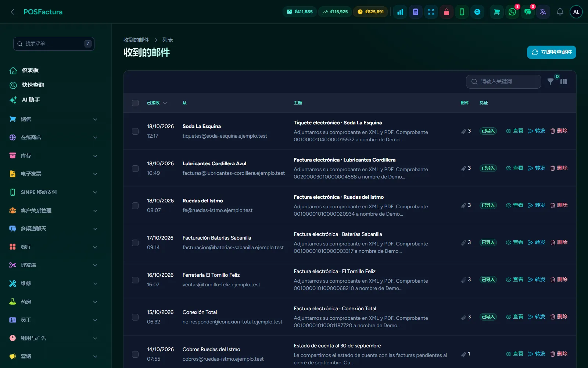Click the red lock icon
Screen dimensions: 588x368
(x=447, y=12)
